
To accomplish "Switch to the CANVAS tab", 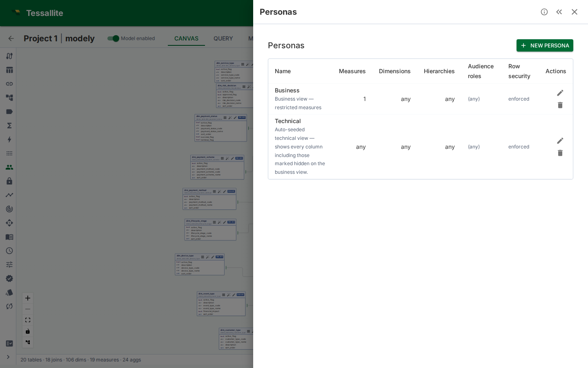I will click(186, 38).
